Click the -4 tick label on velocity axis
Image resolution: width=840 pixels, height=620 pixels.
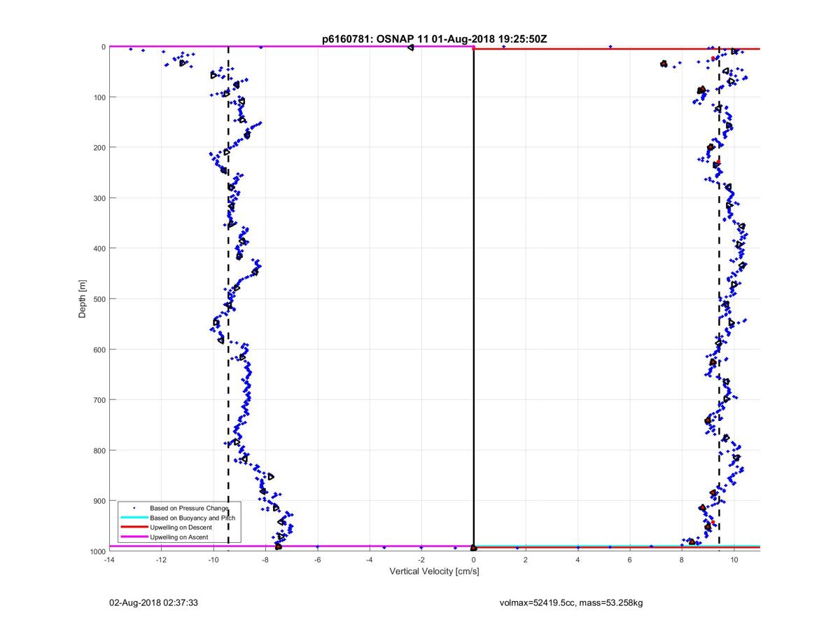pos(370,560)
